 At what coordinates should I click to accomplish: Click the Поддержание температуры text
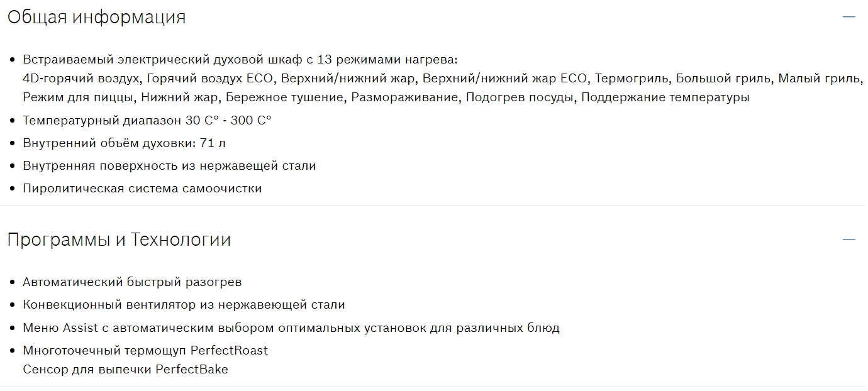tap(665, 97)
